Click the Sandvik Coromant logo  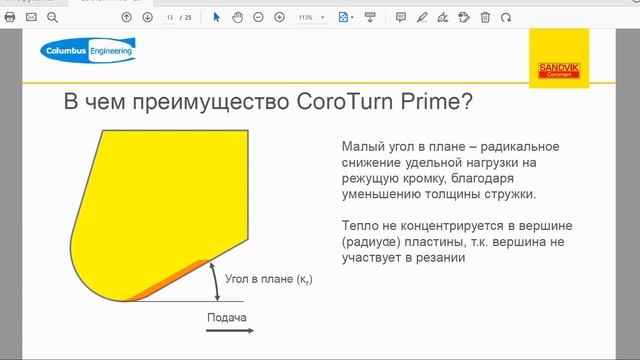(x=559, y=70)
